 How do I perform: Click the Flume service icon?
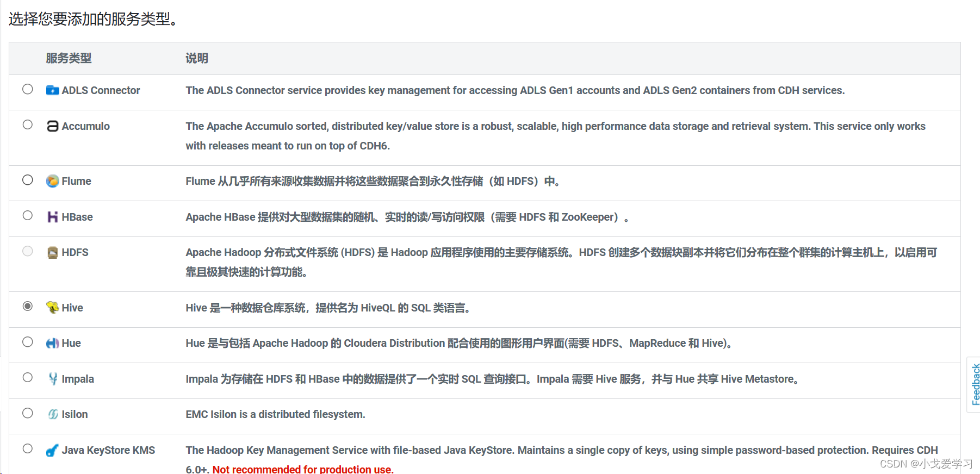tap(52, 181)
